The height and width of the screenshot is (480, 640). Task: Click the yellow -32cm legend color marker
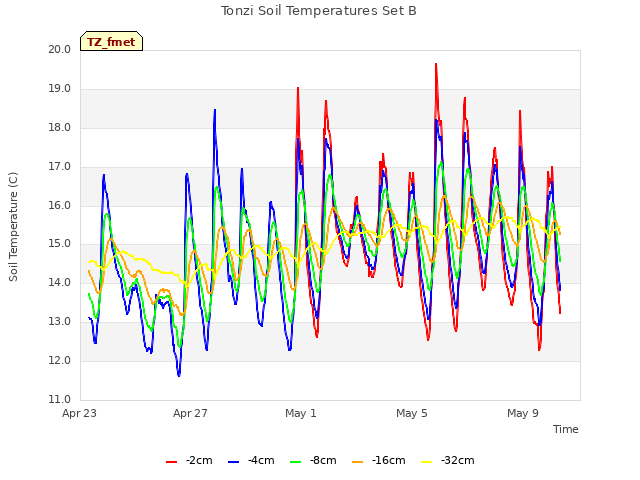point(427,462)
